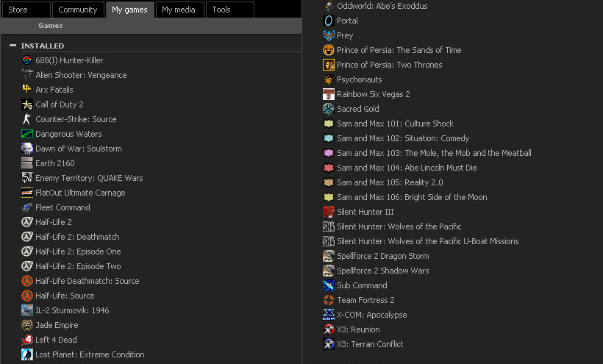Select X3: Reunion in the list
Viewport: 603px width, 364px height.
(358, 329)
